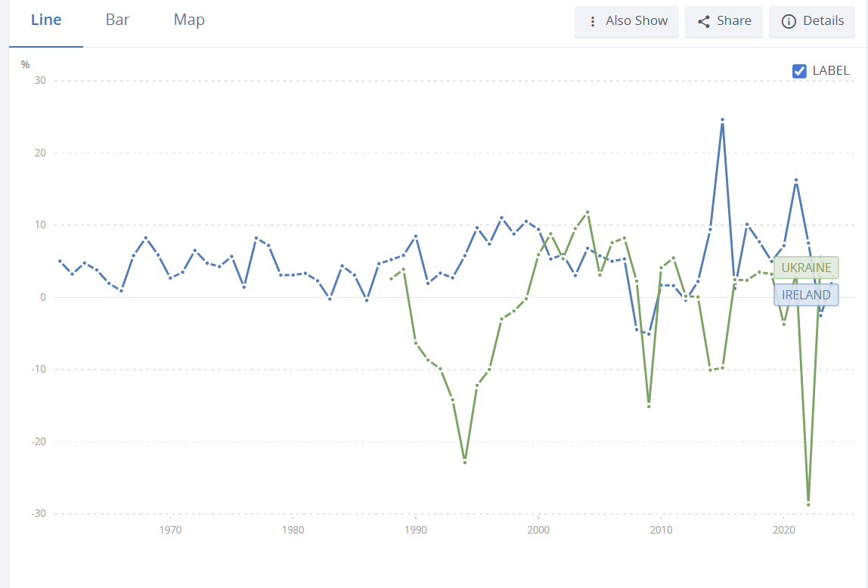Select the Line tab

tap(46, 20)
